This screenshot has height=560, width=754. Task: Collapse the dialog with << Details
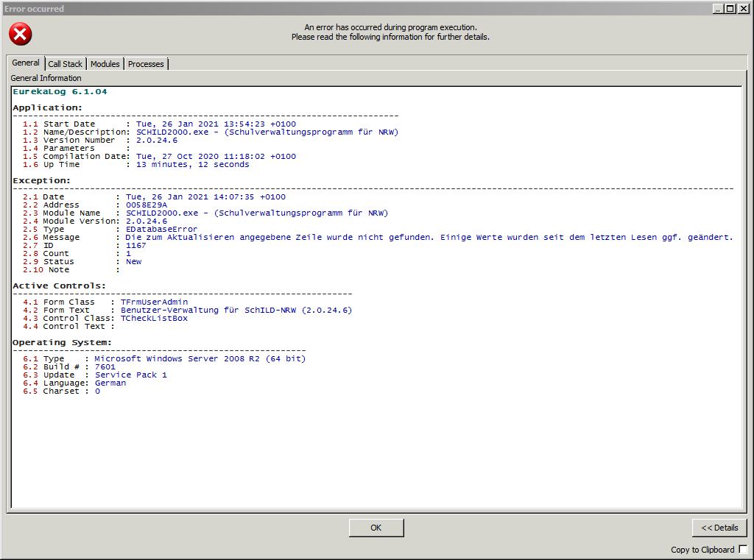[x=719, y=528]
